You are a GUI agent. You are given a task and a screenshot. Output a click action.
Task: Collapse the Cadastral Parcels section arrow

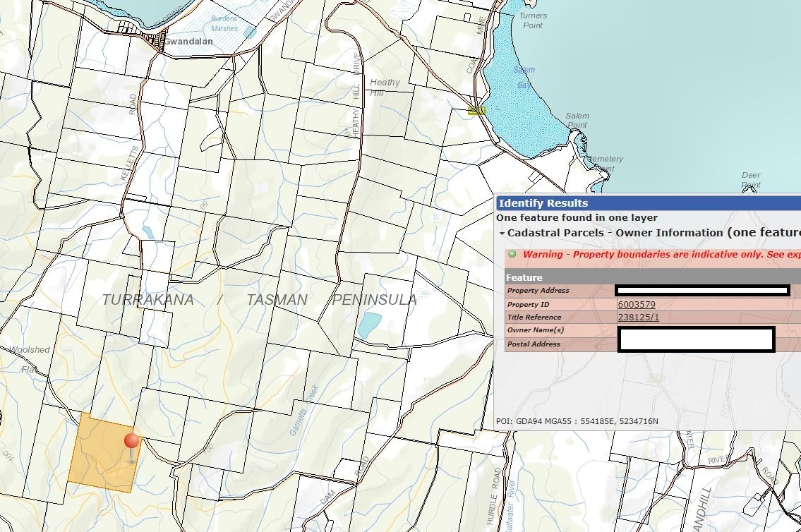[x=502, y=234]
